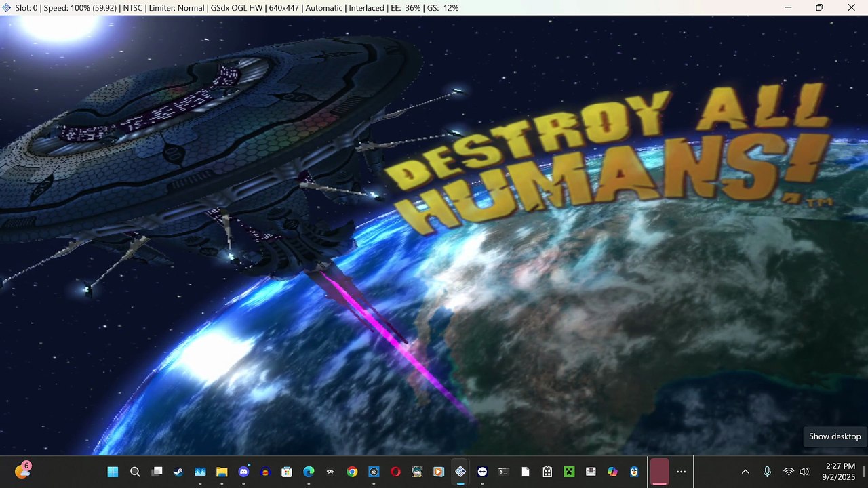The width and height of the screenshot is (868, 488).
Task: Launch Minecraft from the taskbar
Action: pos(569,472)
